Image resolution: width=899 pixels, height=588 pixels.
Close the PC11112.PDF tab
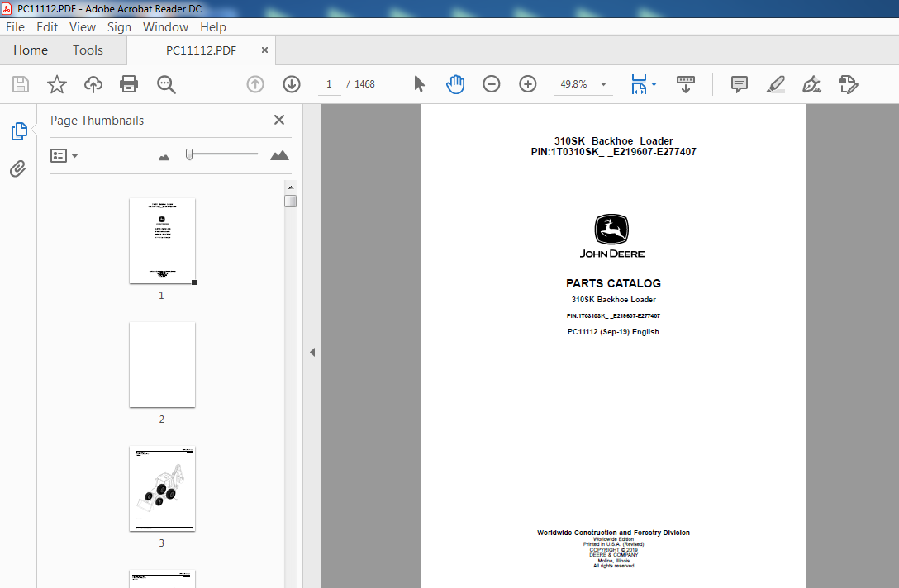pyautogui.click(x=264, y=50)
